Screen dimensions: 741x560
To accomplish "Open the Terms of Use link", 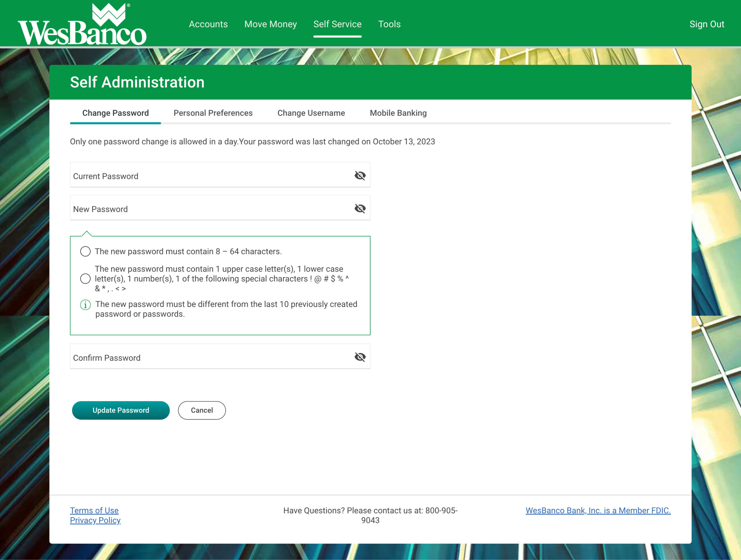I will (x=94, y=511).
